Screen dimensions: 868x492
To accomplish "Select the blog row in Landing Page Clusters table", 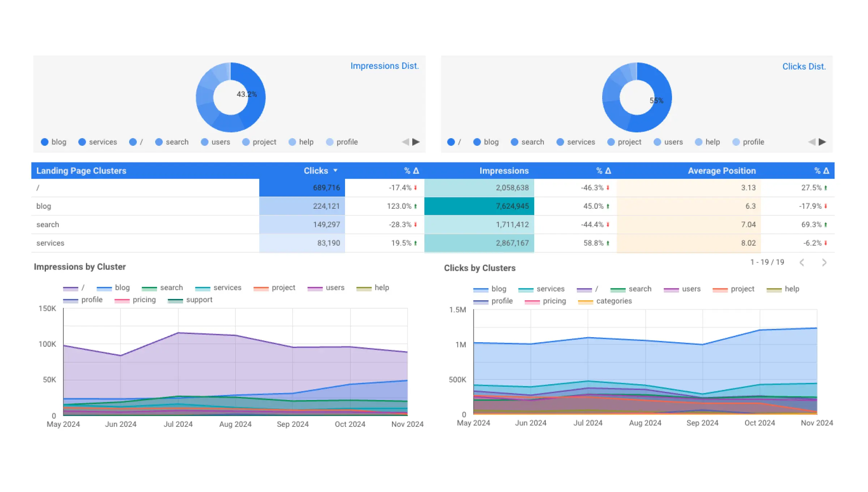I will 145,206.
